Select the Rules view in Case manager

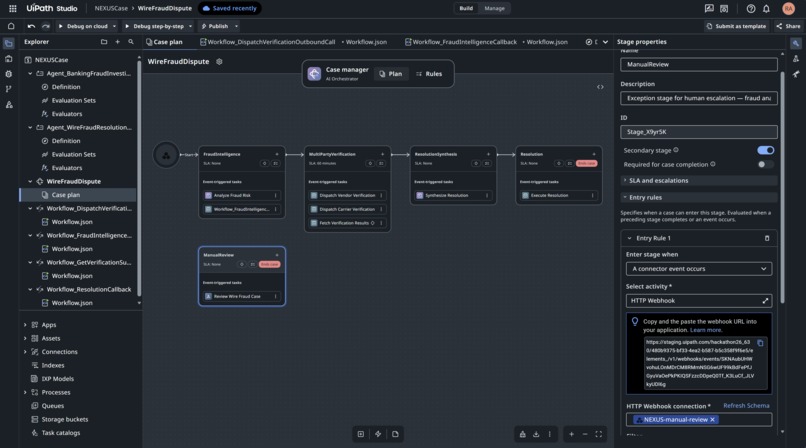point(429,74)
